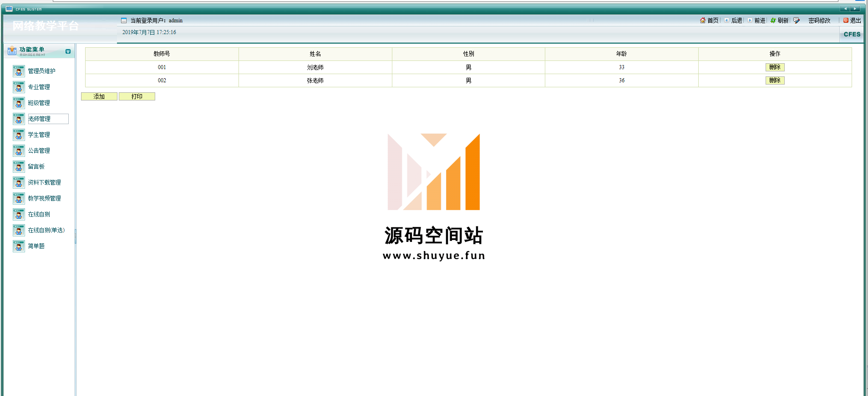Viewport: 868px width, 396px height.
Task: Click the 简单题 sidebar icon
Action: click(x=19, y=246)
